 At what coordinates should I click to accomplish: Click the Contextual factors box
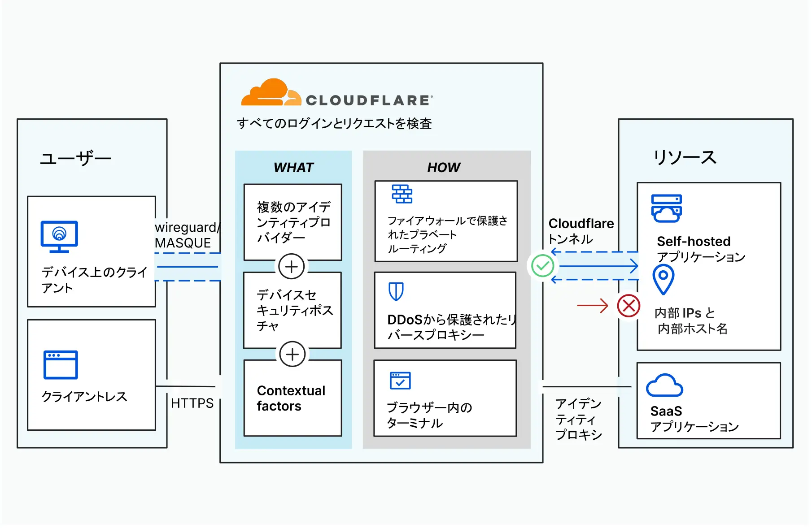click(x=292, y=398)
